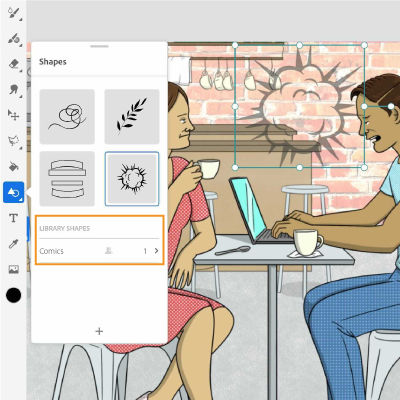Click the active Shapes tool
400x400 pixels.
point(14,192)
